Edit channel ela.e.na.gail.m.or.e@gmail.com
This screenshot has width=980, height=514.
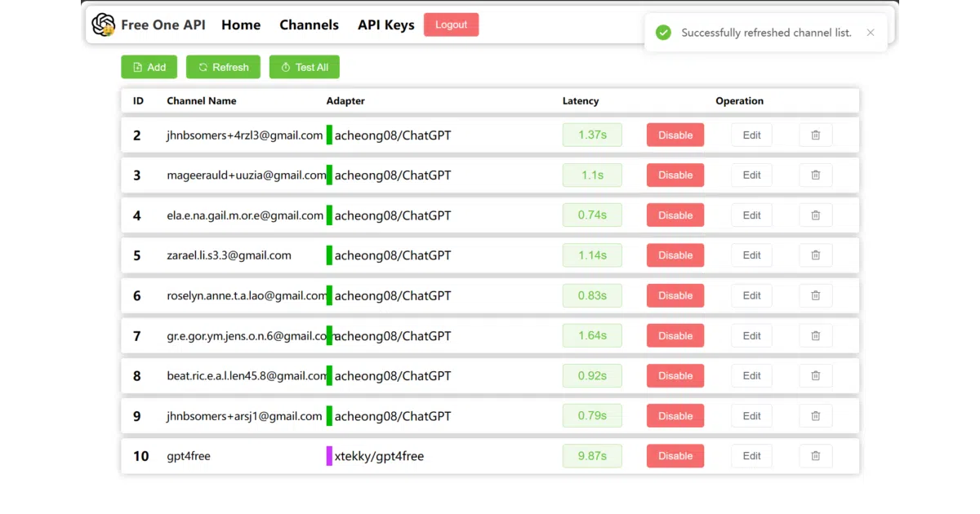751,215
